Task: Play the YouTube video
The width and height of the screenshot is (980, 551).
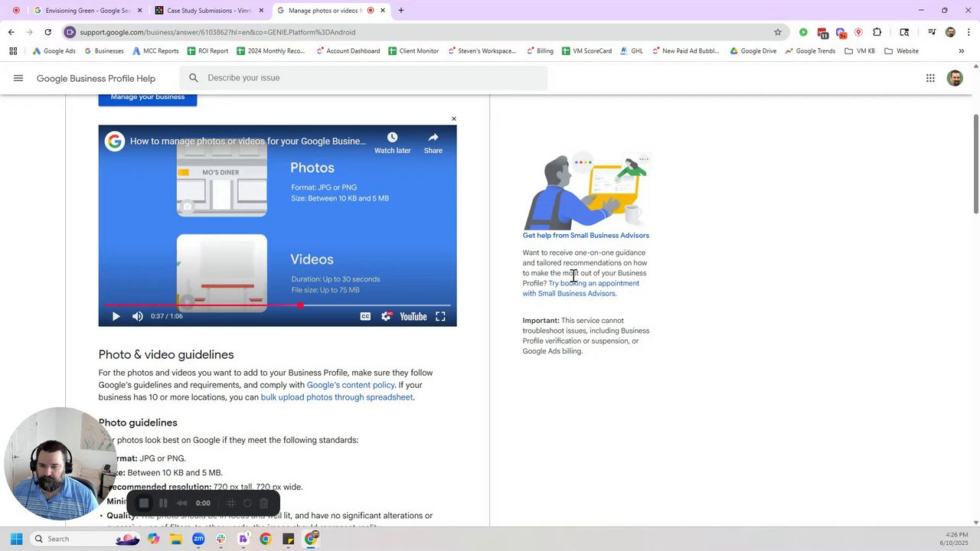Action: click(x=116, y=316)
